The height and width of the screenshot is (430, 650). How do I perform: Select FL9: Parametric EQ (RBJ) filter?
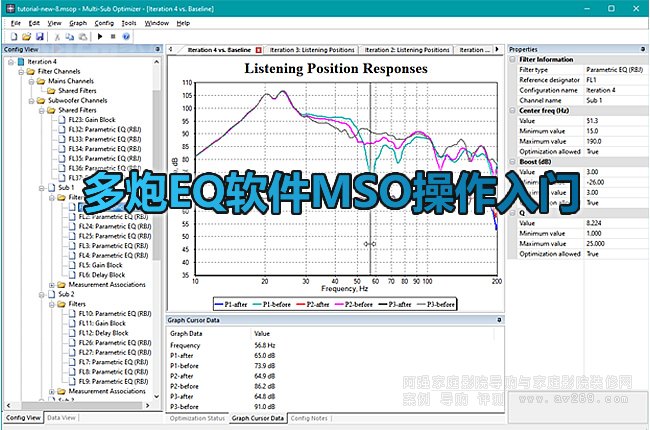[x=113, y=381]
